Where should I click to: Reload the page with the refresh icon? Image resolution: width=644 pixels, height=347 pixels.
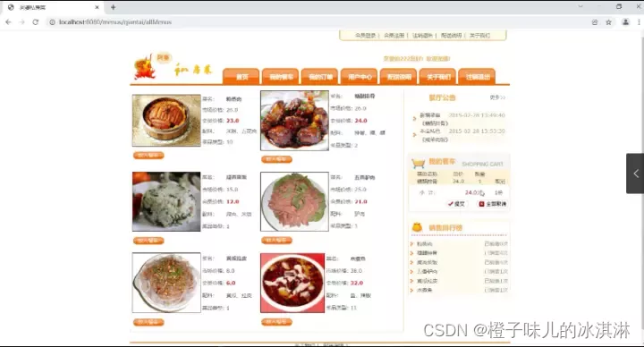click(35, 22)
